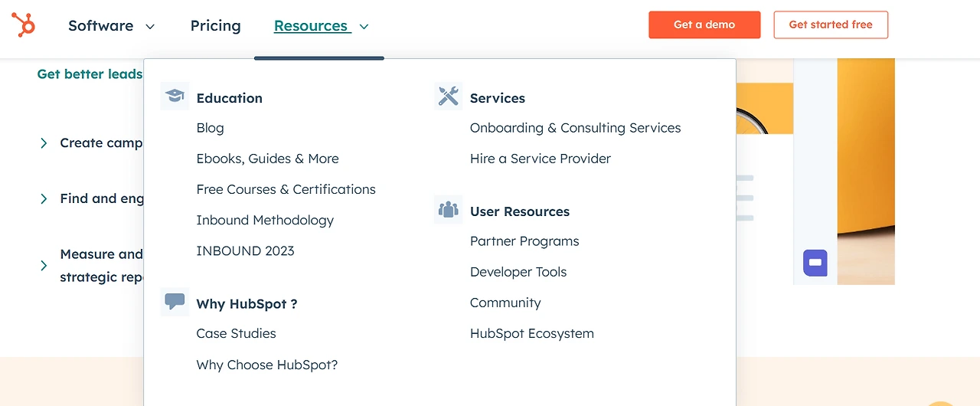Click the Resources menu item
Screen dimensions: 980x406
coord(311,26)
